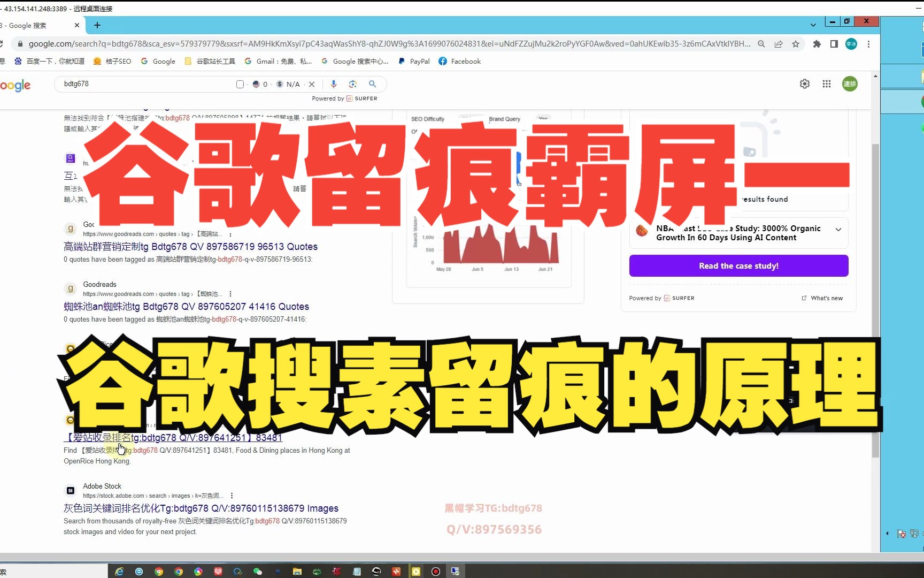
Task: Tick the Surfer checkbox in search bar
Action: [x=240, y=84]
